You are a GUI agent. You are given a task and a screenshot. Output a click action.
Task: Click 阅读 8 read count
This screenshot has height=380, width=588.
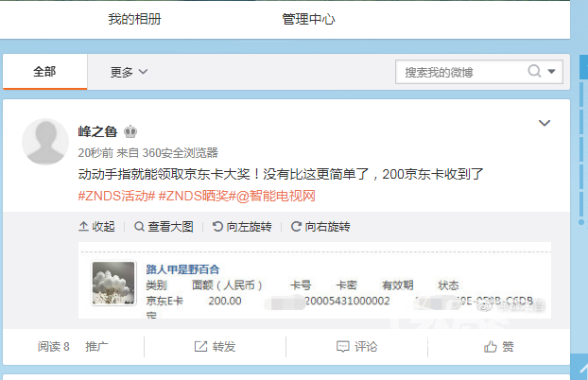coord(54,346)
